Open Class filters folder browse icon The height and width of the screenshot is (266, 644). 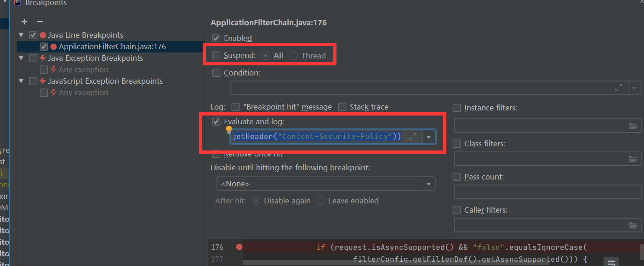pyautogui.click(x=633, y=159)
